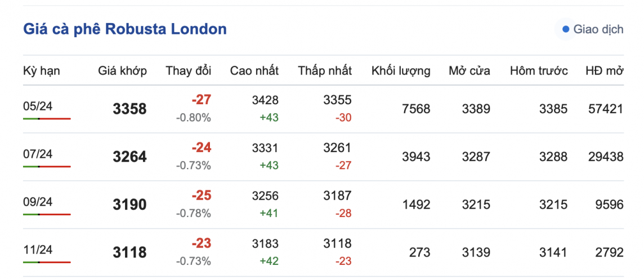Click the price range bar under 07/24
Screen dimensions: 644x279
click(x=47, y=167)
